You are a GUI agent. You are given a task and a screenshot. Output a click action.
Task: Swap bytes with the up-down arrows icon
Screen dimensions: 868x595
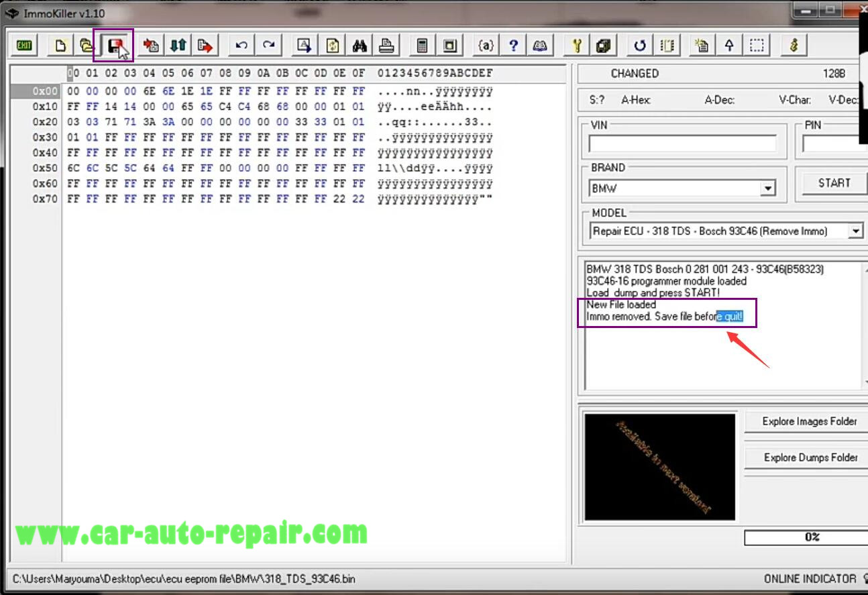tap(178, 46)
